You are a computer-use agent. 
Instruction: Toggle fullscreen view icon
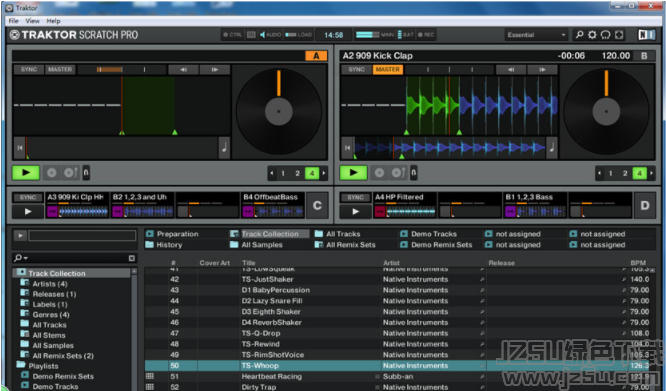619,35
